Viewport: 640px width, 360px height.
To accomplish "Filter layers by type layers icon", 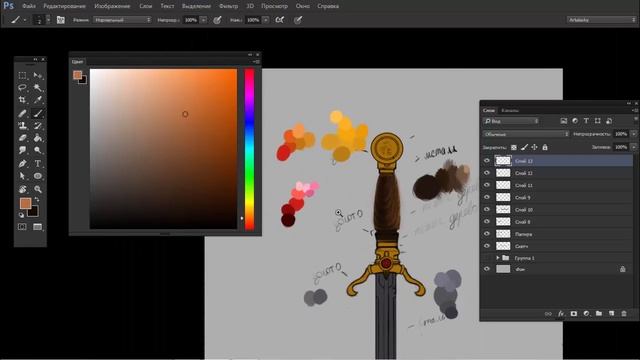I will click(586, 121).
